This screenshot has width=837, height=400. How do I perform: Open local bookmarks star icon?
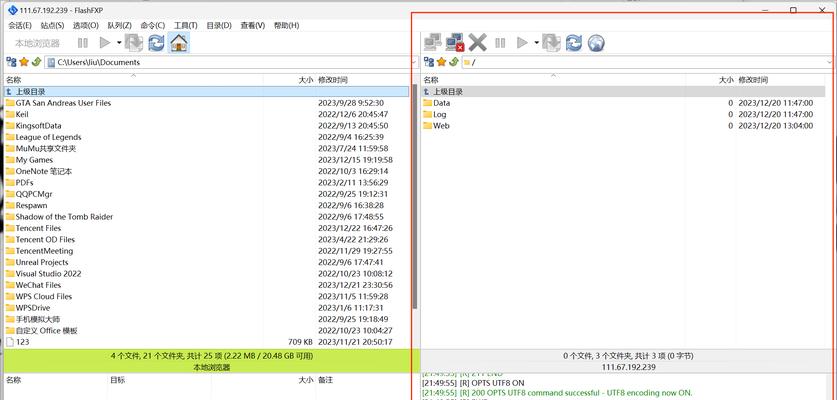click(23, 62)
